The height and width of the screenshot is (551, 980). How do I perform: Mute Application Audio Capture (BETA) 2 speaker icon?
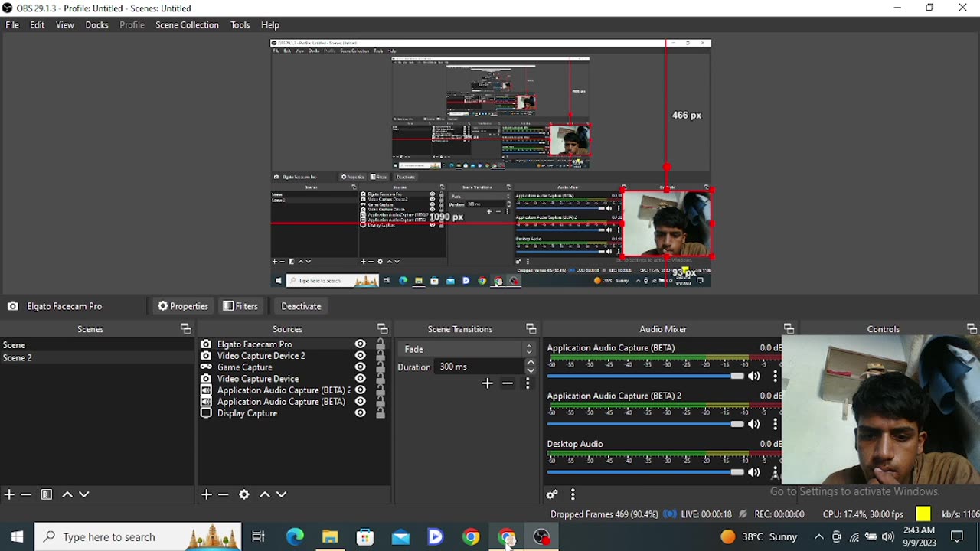tap(754, 424)
